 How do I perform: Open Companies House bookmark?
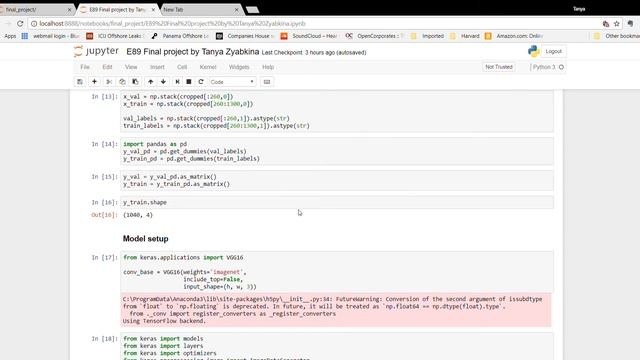(245, 36)
